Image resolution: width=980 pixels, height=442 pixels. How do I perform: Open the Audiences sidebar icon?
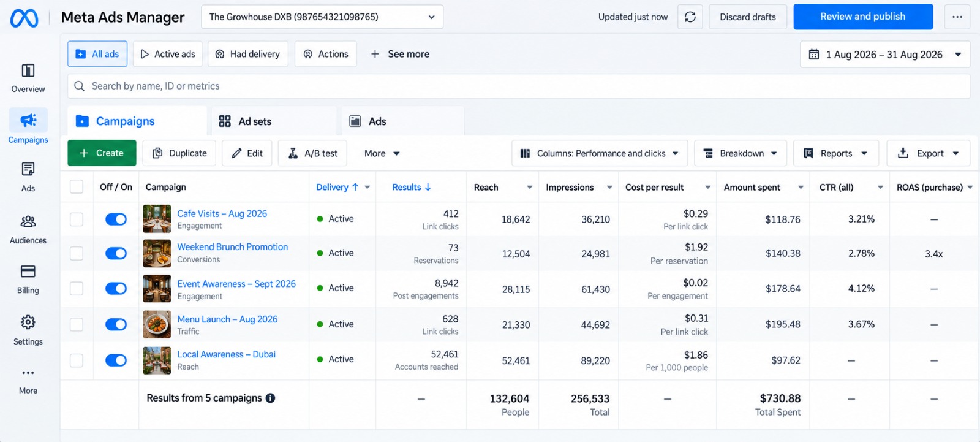coord(28,221)
